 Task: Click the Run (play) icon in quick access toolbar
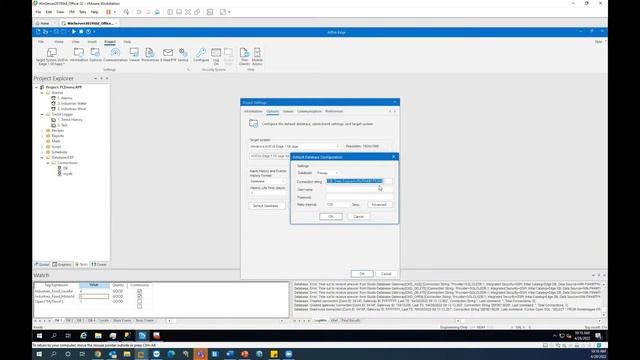pos(74,31)
